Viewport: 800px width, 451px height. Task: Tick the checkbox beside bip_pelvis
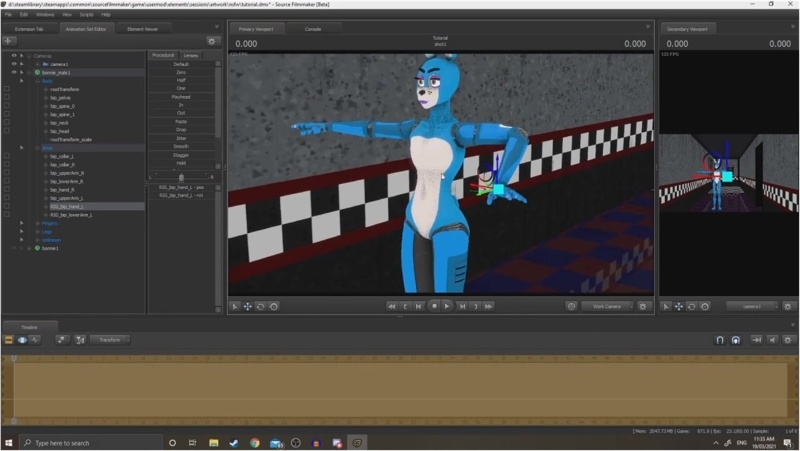point(7,97)
